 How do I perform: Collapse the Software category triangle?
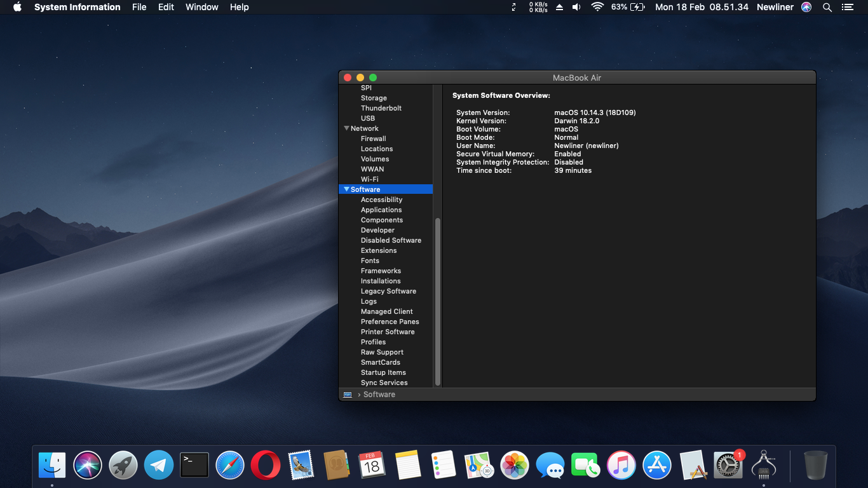coord(346,189)
